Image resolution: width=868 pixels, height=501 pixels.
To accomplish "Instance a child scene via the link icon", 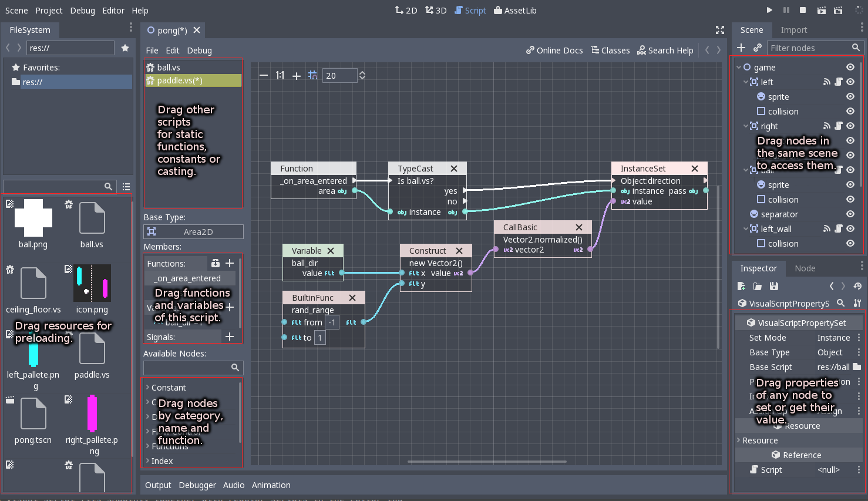I will pos(756,47).
